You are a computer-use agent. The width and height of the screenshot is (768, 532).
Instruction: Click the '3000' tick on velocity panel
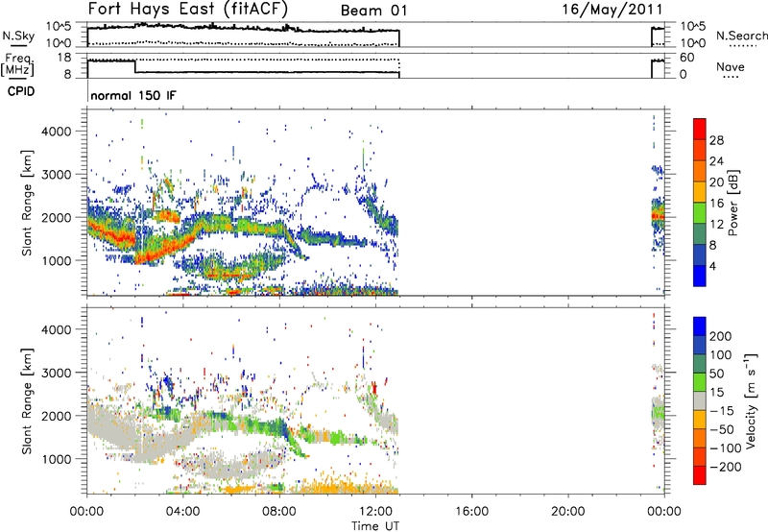(x=56, y=373)
